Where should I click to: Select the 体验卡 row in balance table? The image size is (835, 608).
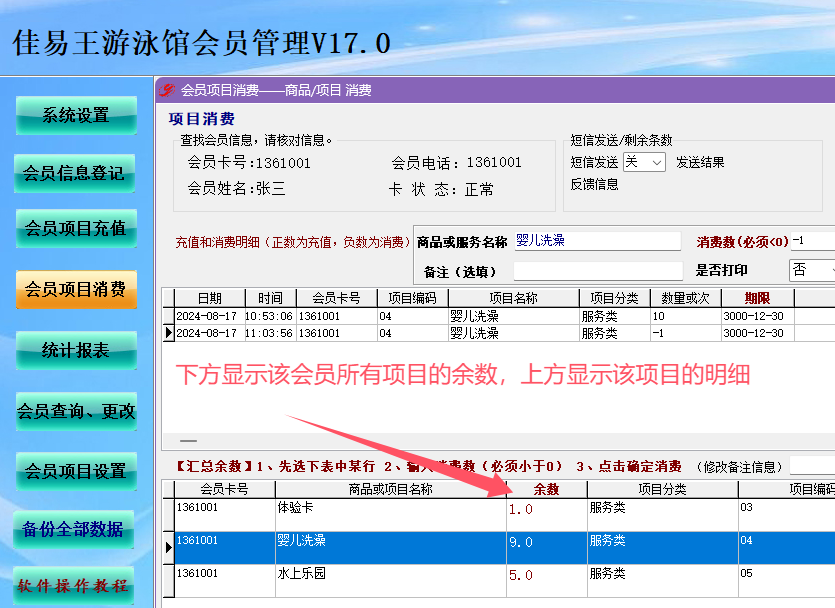pyautogui.click(x=498, y=515)
